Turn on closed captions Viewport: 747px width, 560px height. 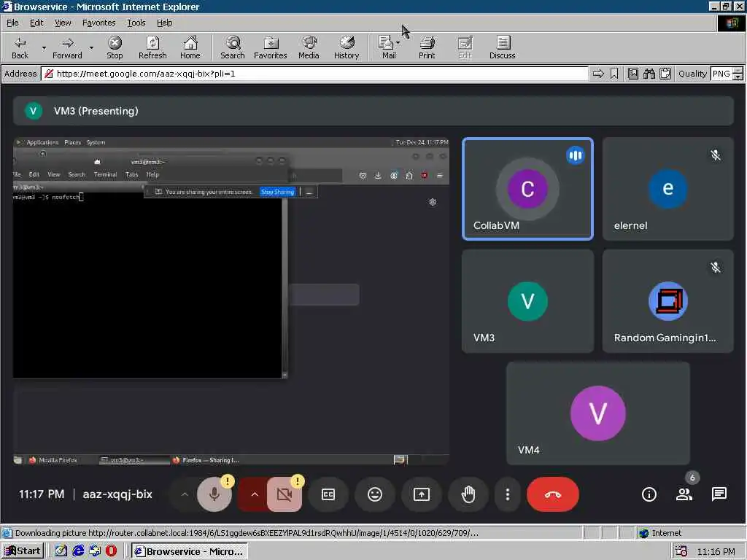[328, 494]
